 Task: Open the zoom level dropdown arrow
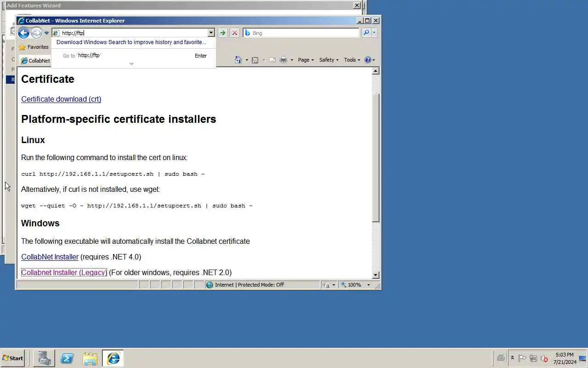pos(368,285)
